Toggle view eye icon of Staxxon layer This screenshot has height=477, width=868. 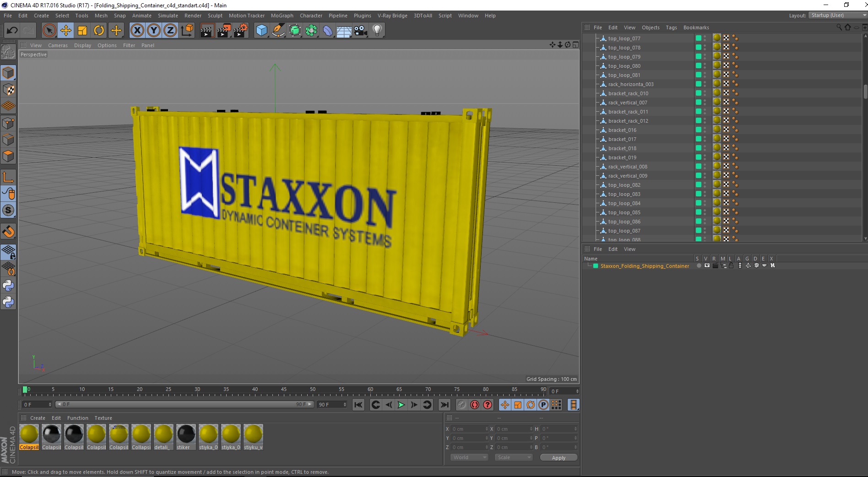(x=707, y=266)
